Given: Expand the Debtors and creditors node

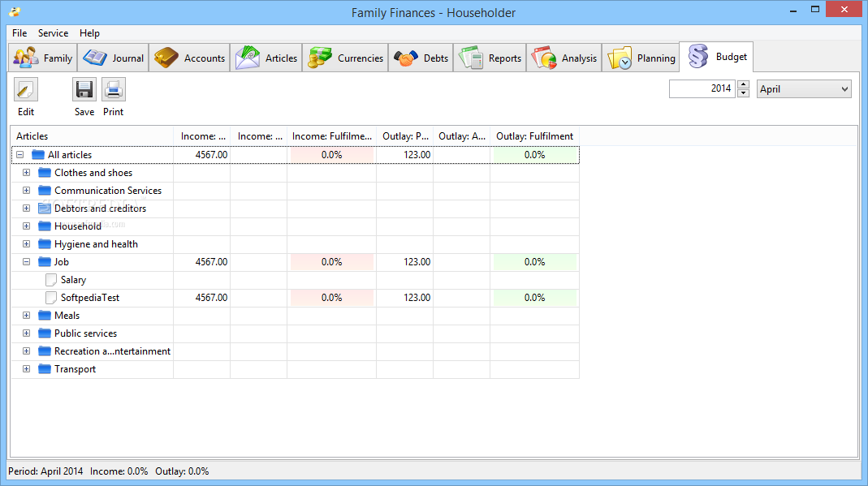Looking at the screenshot, I should point(26,209).
